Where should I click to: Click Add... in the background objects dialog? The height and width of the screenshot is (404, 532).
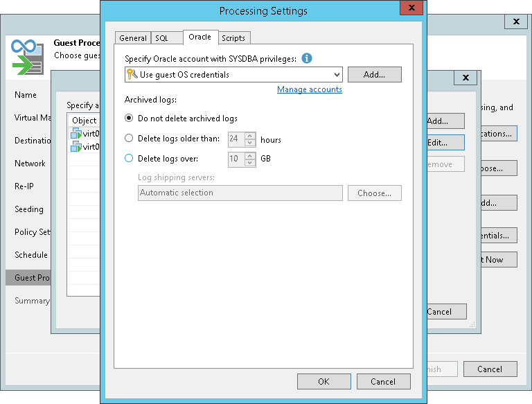tap(445, 121)
